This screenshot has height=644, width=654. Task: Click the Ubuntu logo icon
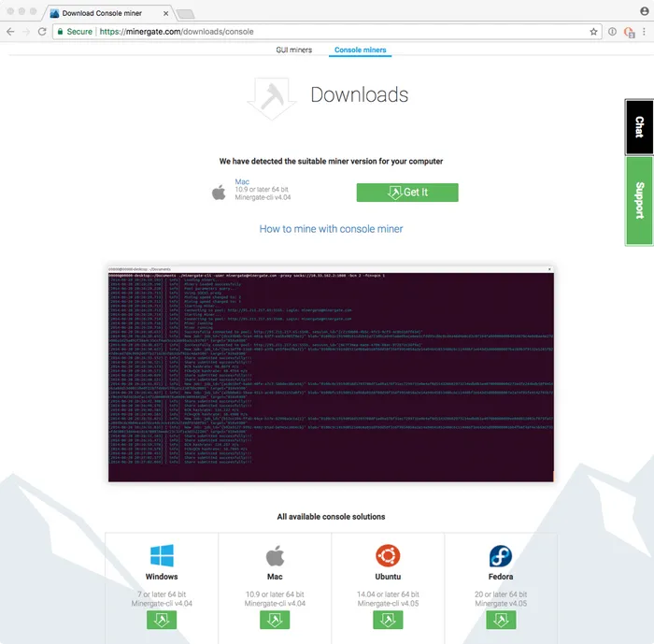(x=388, y=556)
